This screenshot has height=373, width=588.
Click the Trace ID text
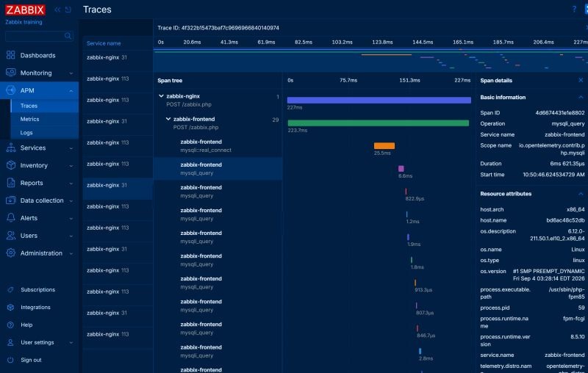coord(218,28)
